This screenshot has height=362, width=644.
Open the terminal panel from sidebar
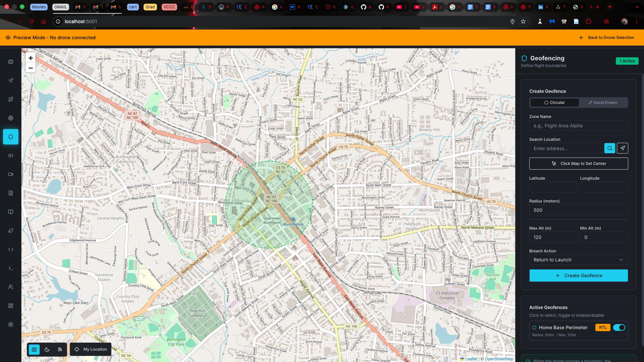click(10, 268)
